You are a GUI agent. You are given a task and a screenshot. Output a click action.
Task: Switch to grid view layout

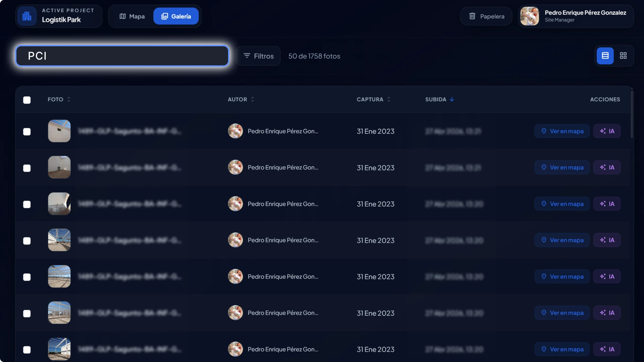click(x=623, y=56)
